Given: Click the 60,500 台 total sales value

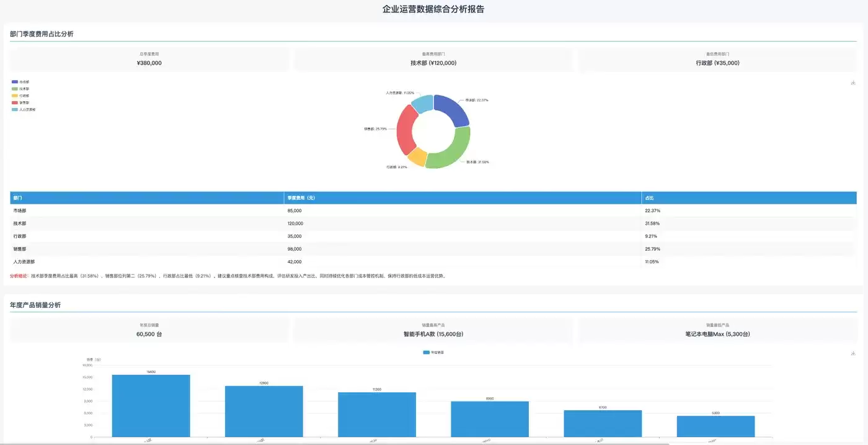Looking at the screenshot, I should (x=149, y=334).
